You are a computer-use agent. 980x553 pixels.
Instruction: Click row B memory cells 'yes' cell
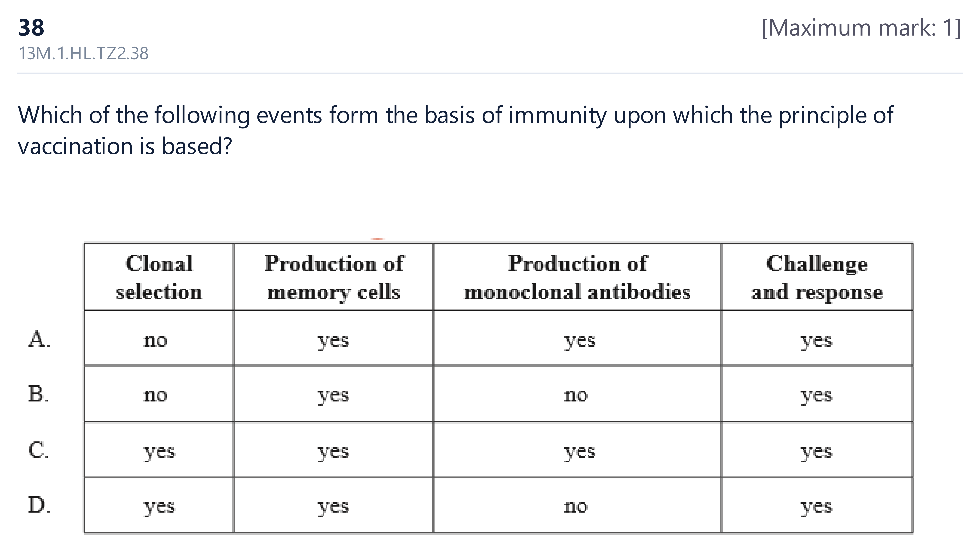click(x=334, y=394)
